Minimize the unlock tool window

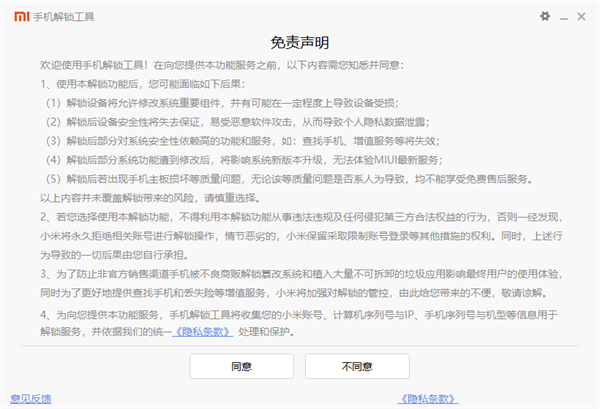564,16
